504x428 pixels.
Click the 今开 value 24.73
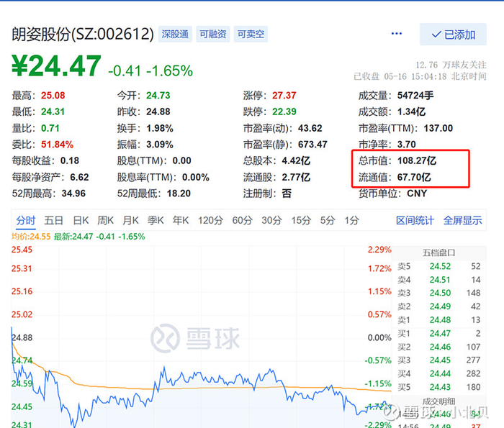click(x=158, y=96)
